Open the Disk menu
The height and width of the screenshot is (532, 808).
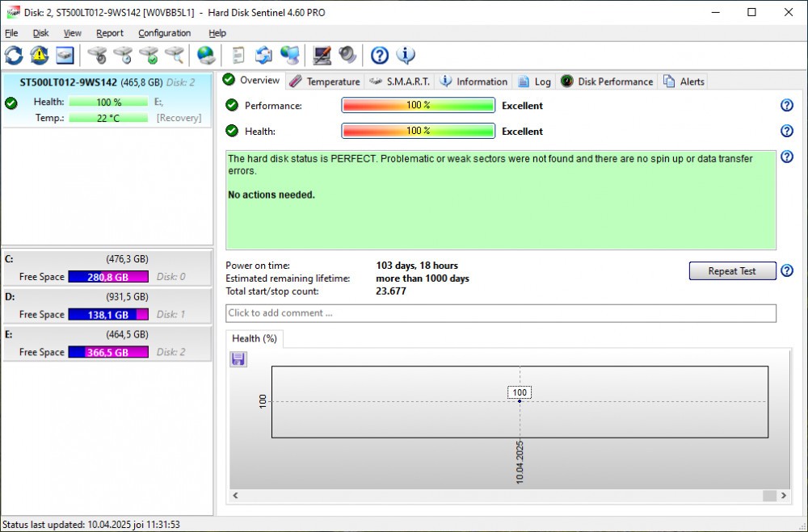pos(40,33)
